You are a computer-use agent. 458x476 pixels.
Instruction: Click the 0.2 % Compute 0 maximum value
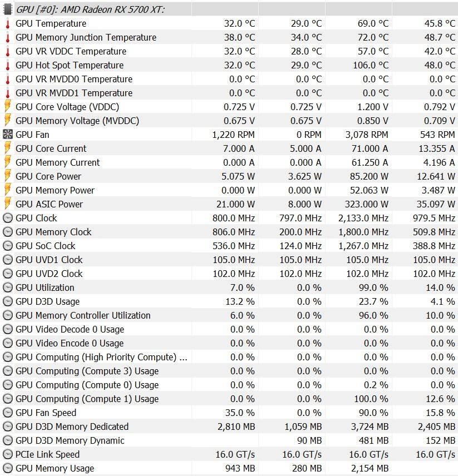(376, 385)
